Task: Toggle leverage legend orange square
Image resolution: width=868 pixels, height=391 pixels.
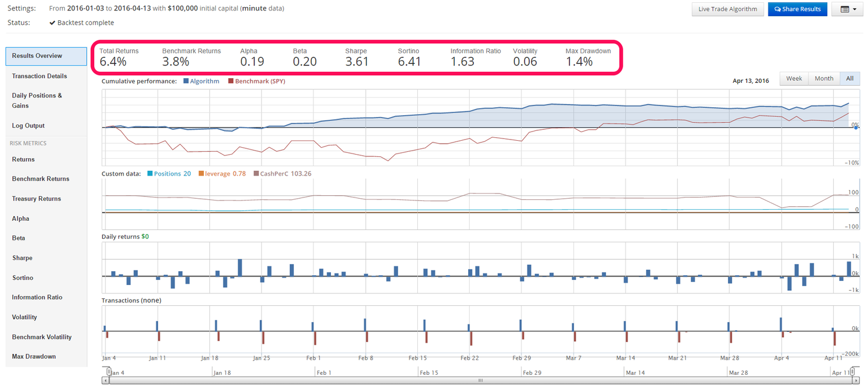Action: point(201,174)
